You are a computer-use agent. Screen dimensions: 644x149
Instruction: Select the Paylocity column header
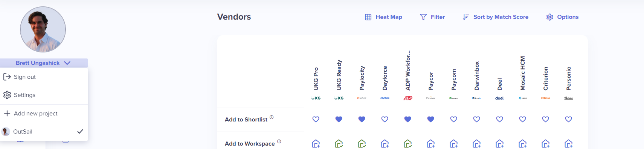(362, 78)
